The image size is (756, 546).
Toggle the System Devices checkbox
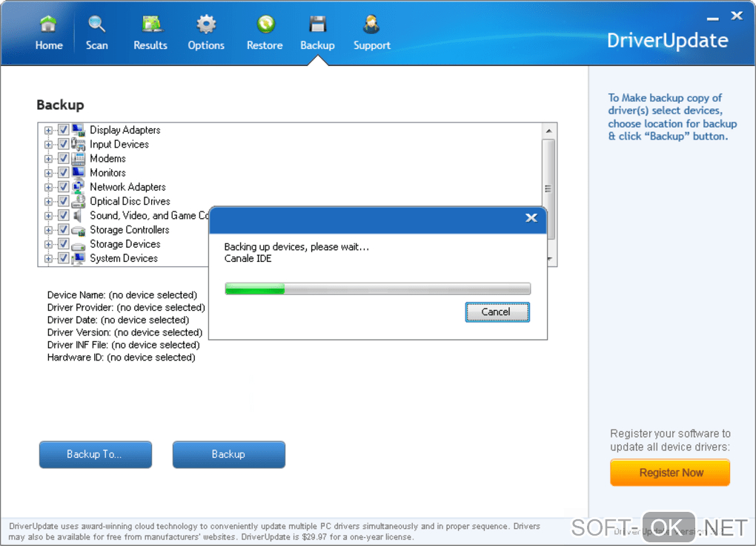[x=63, y=258]
